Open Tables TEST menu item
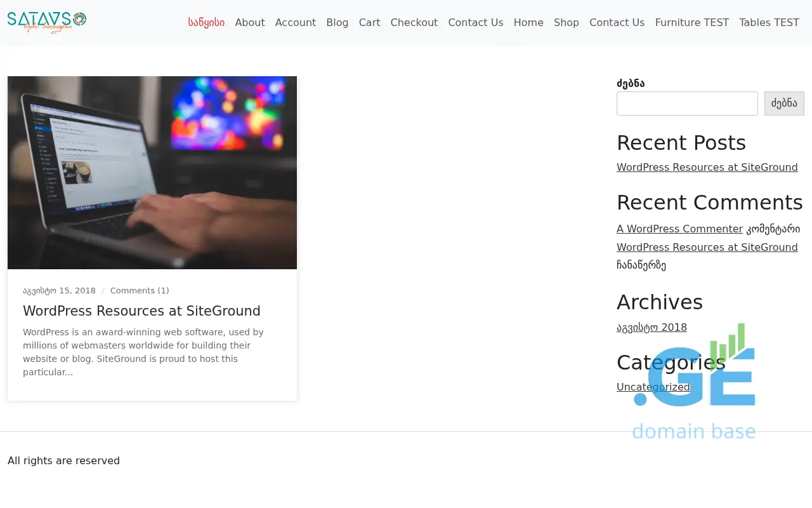 click(769, 22)
